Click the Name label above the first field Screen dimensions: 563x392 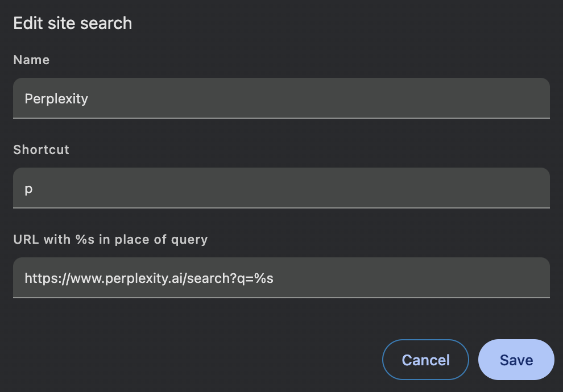(x=31, y=60)
